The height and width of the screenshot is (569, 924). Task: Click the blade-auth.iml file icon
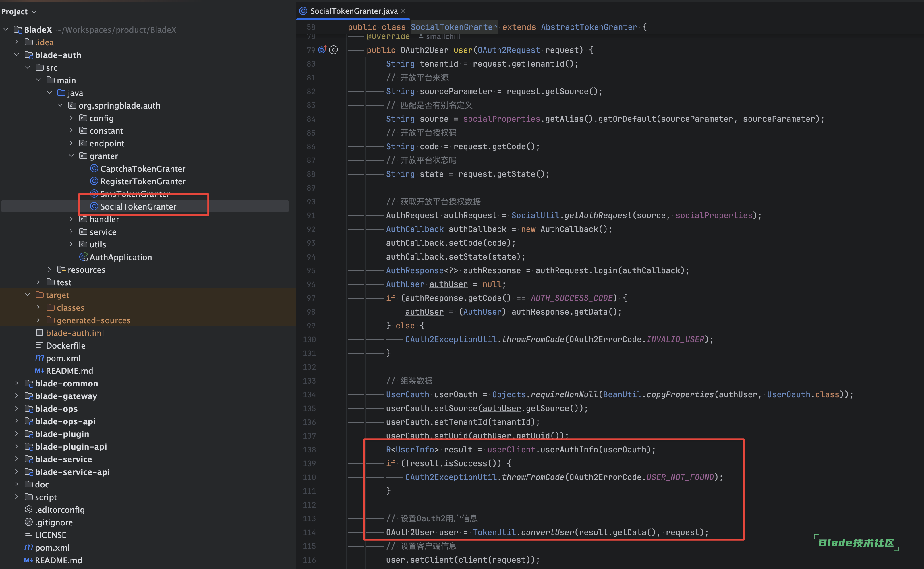click(40, 333)
